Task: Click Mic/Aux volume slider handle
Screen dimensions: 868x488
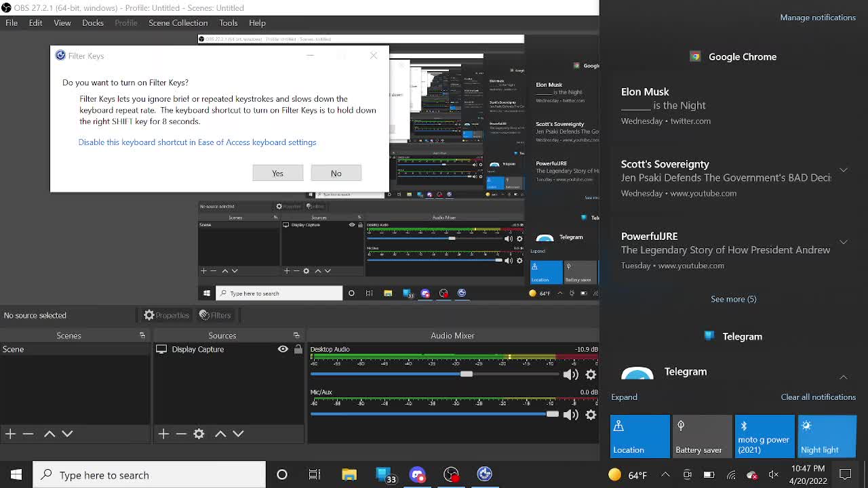Action: click(553, 415)
